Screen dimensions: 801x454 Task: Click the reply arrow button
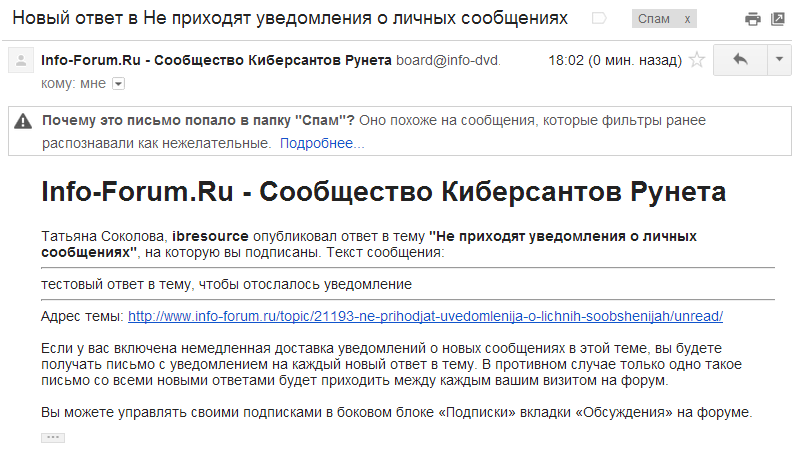pos(740,60)
